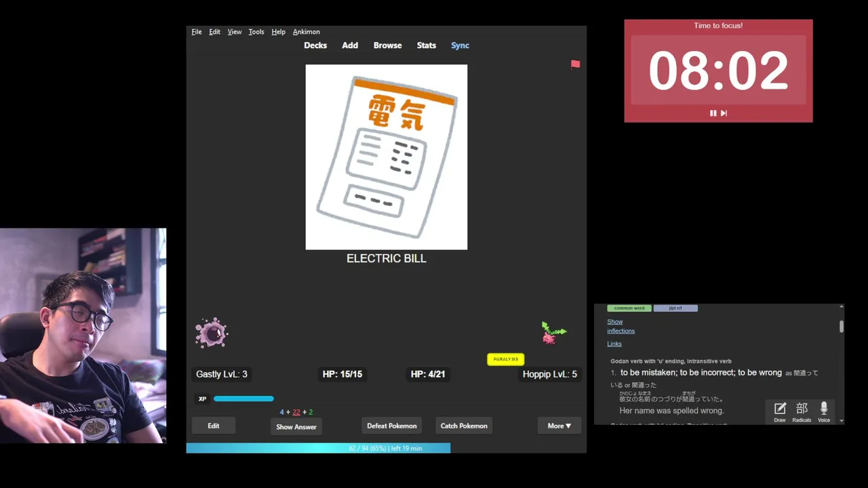Viewport: 868px width, 488px height.
Task: Click the dictionary panel scrollbar thumb
Action: coord(842,326)
